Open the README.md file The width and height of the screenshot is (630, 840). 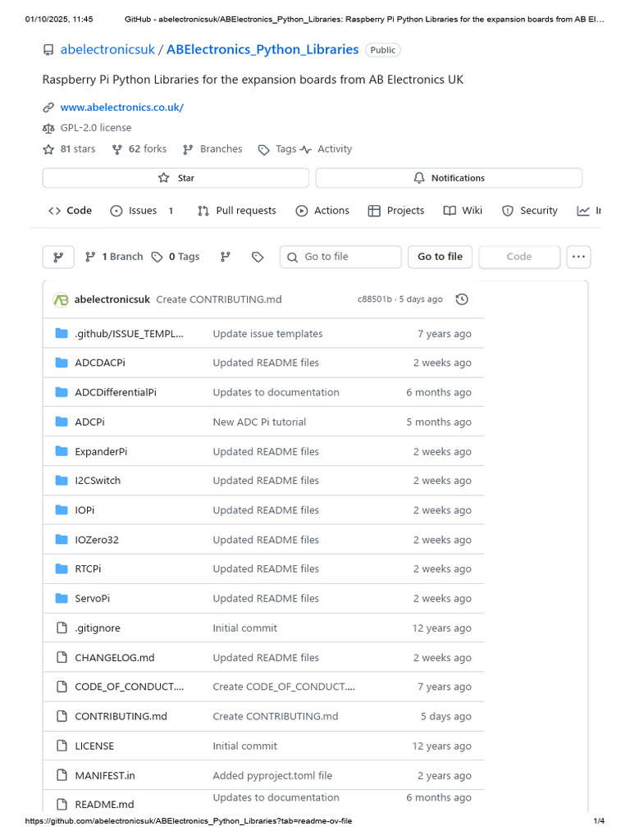pos(104,805)
